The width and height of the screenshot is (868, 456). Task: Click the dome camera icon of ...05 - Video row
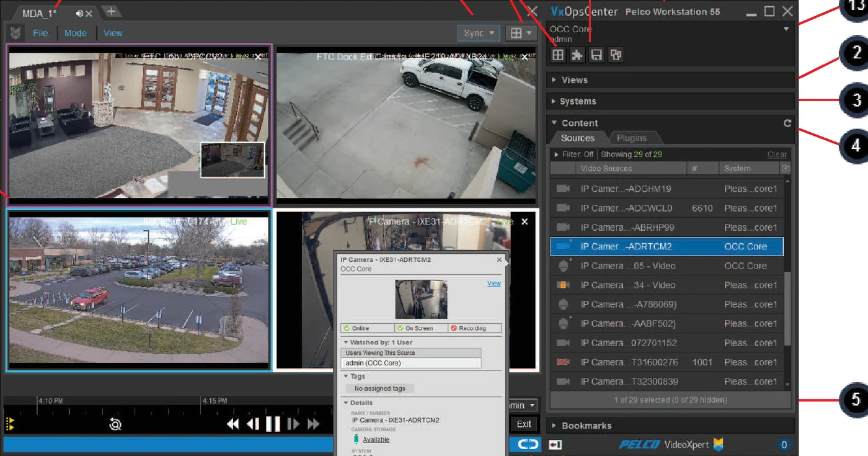click(x=563, y=266)
